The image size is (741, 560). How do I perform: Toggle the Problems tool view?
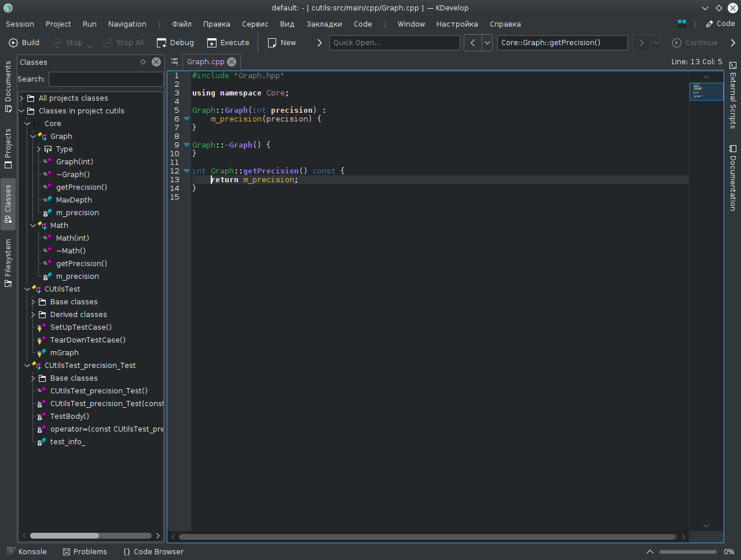click(85, 552)
